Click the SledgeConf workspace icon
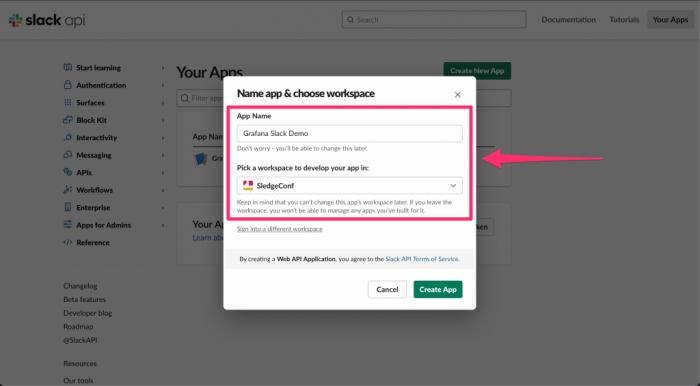This screenshot has height=386, width=700. coord(248,185)
